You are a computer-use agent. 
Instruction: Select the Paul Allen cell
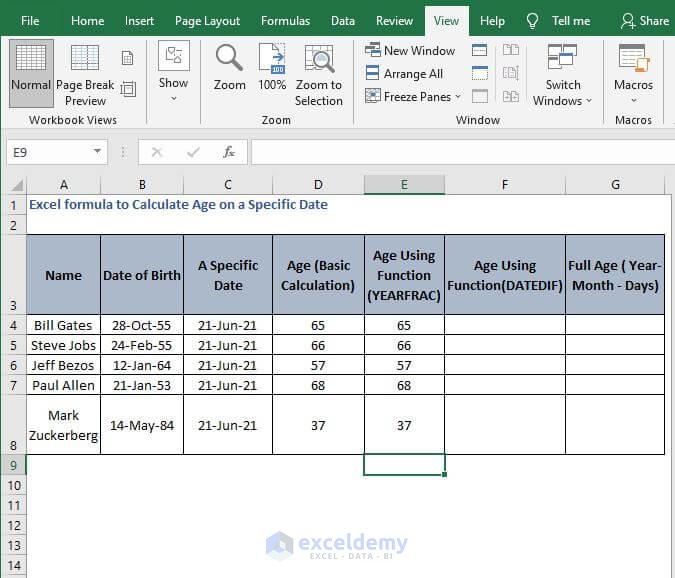(x=64, y=385)
